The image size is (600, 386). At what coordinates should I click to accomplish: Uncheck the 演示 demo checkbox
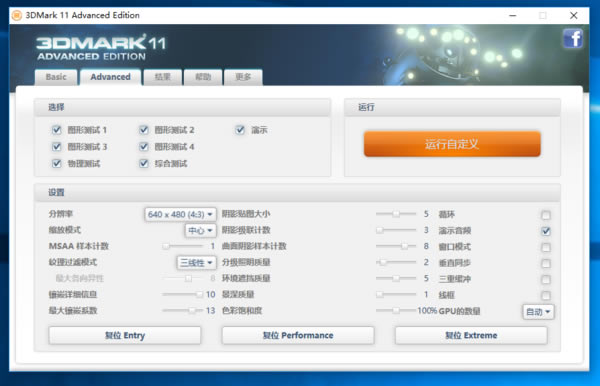[240, 130]
